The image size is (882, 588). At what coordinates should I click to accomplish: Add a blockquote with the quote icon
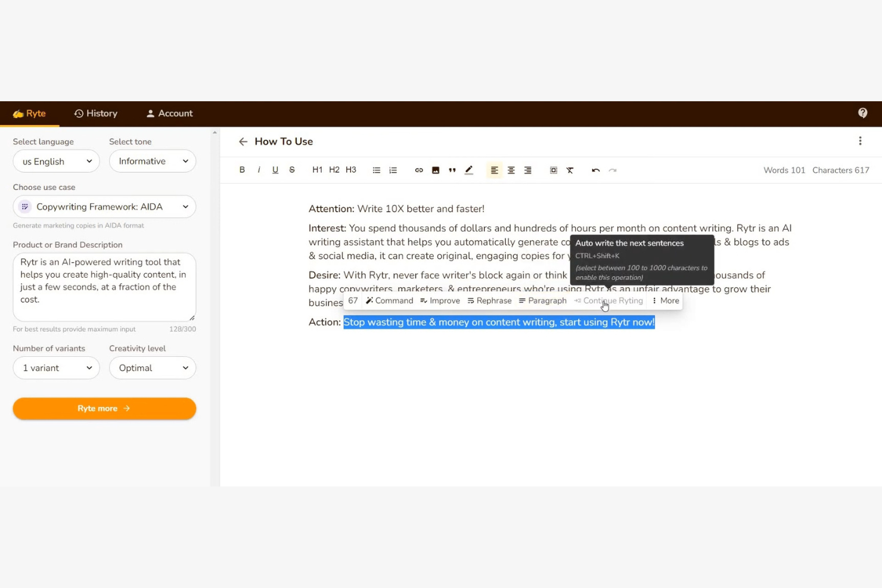[452, 170]
